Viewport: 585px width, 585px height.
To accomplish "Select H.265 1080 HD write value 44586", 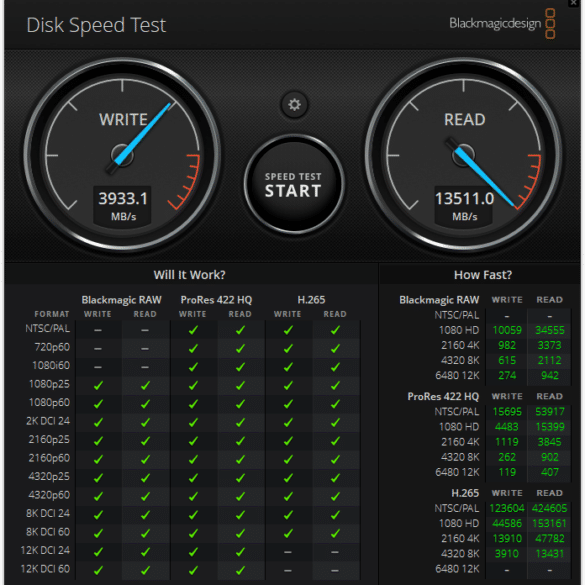I will (507, 523).
